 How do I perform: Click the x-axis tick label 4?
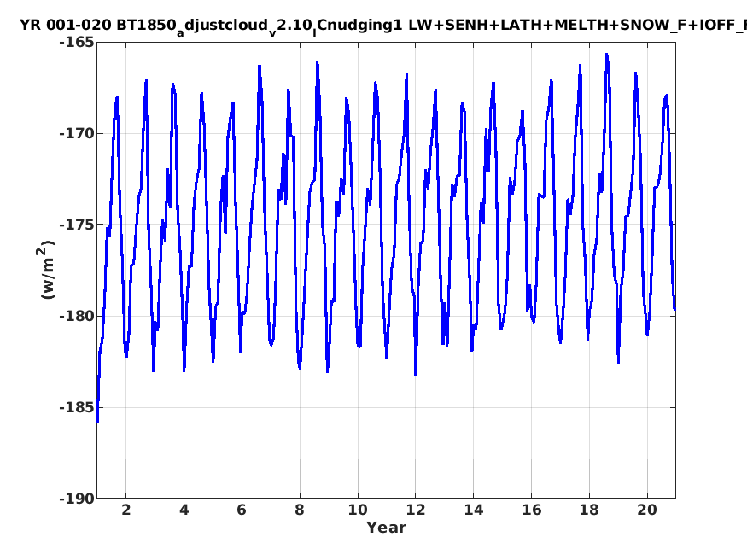coord(184,510)
